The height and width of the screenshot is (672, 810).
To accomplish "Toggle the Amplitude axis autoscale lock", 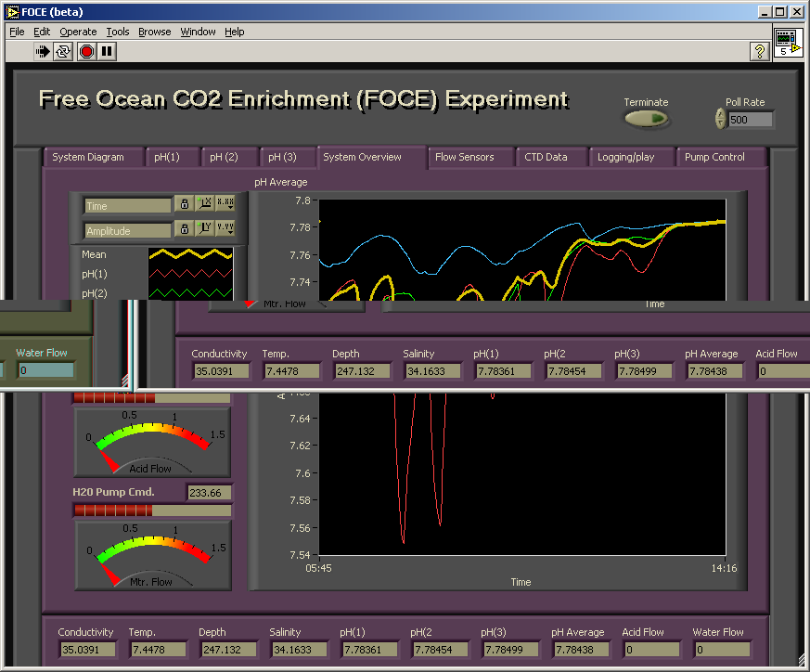I will pos(184,228).
